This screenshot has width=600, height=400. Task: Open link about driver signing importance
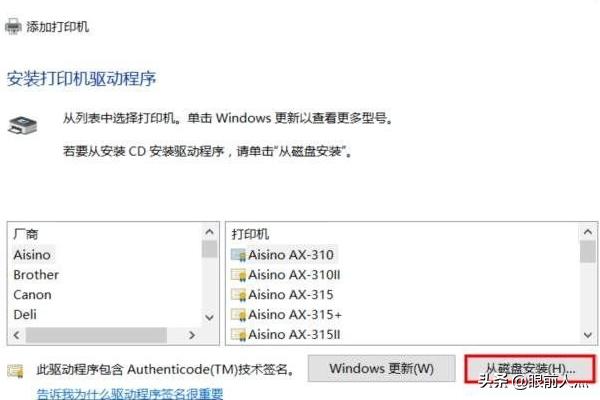click(130, 393)
